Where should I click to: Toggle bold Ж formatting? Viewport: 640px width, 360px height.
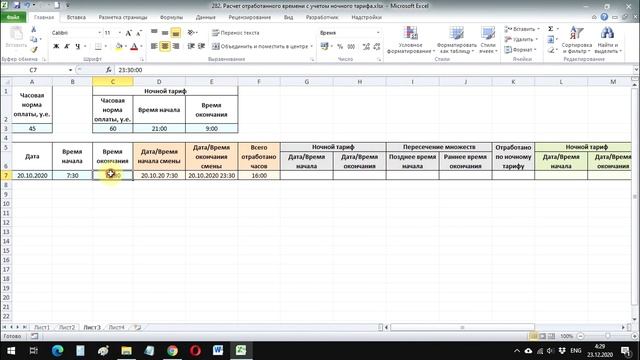click(56, 47)
